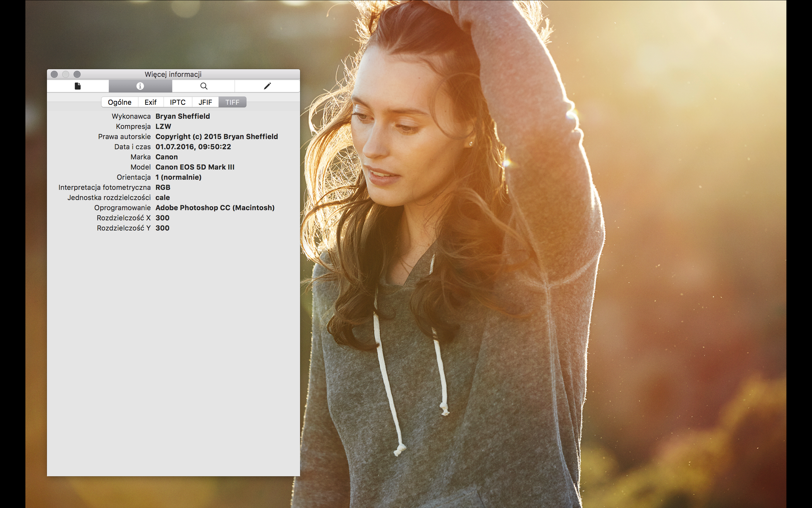812x508 pixels.
Task: Select the info (i) inspector icon
Action: (140, 86)
